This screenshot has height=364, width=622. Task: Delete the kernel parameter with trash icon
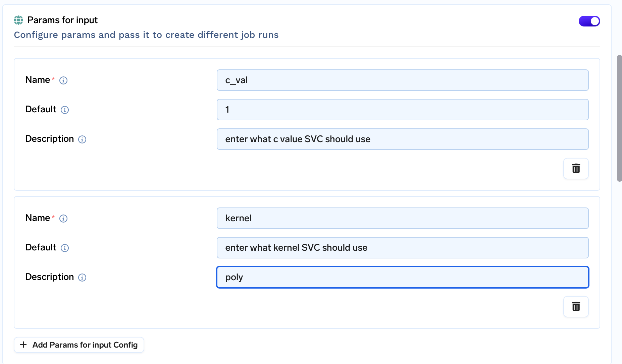tap(576, 306)
